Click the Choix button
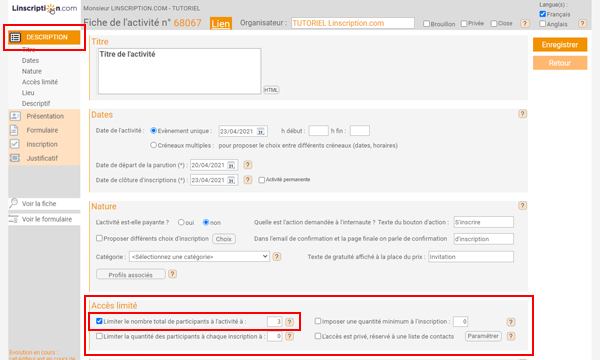Image resolution: width=600 pixels, height=360 pixels. (224, 239)
